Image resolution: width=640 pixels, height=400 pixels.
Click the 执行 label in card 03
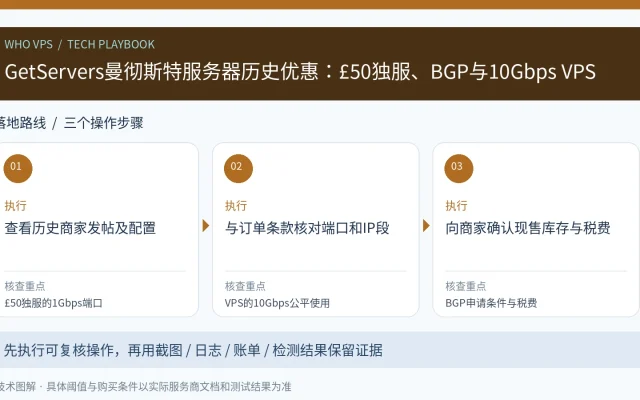coord(456,205)
